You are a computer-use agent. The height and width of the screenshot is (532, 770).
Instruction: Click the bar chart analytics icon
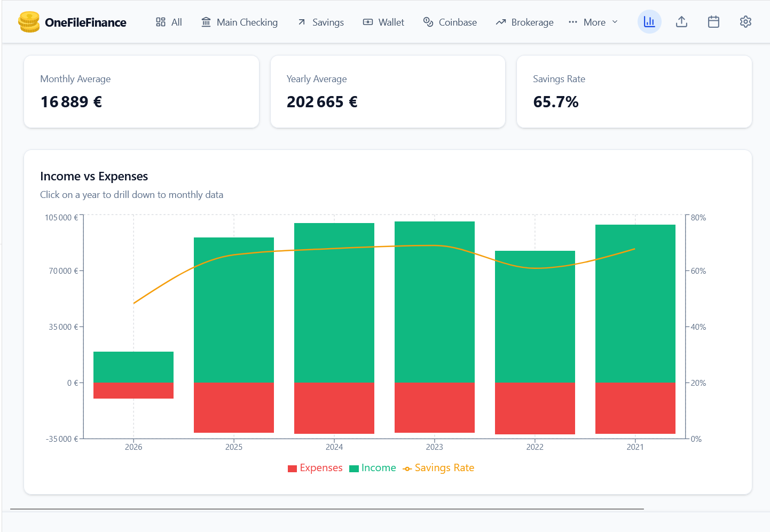pos(649,21)
